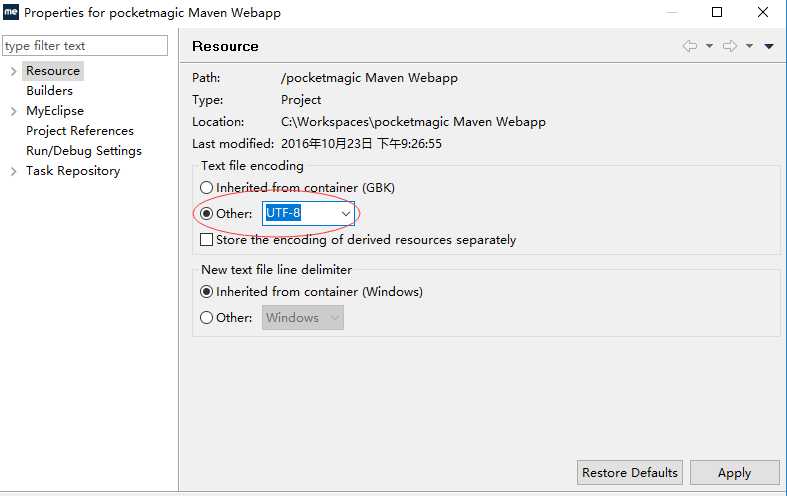The image size is (787, 496).
Task: Open the UTF-8 encoding combo box
Action: click(346, 213)
